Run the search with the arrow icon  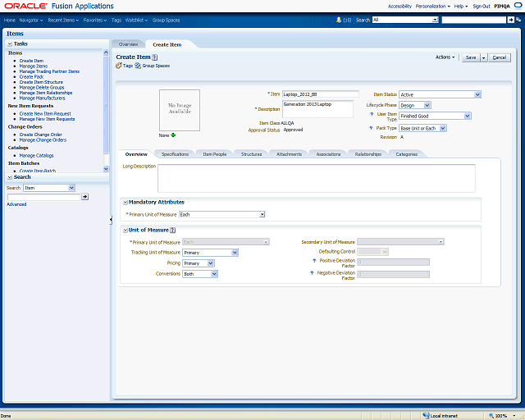pyautogui.click(x=85, y=197)
